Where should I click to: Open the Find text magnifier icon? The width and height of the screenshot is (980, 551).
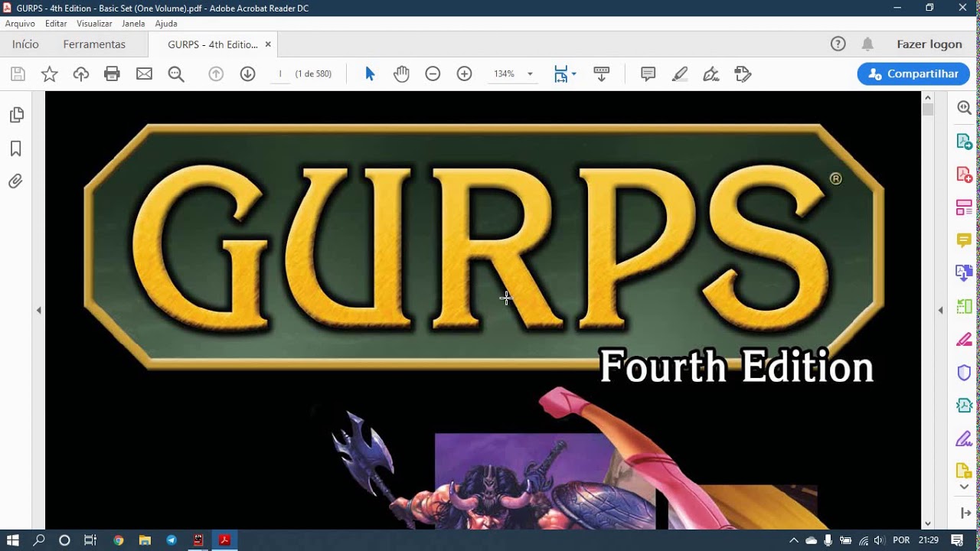point(176,74)
